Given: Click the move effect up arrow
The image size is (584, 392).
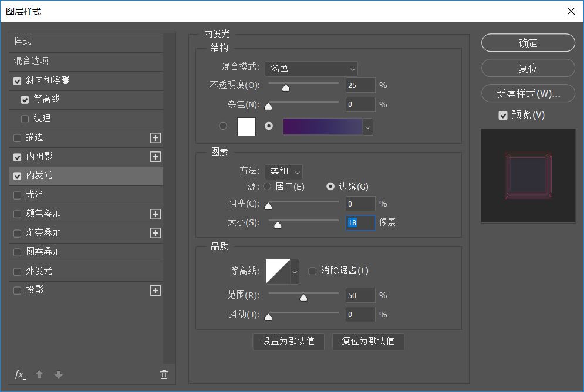Looking at the screenshot, I should (x=39, y=374).
